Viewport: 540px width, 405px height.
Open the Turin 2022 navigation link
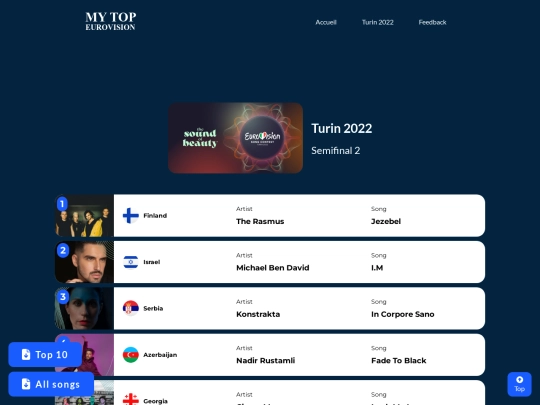pyautogui.click(x=377, y=22)
